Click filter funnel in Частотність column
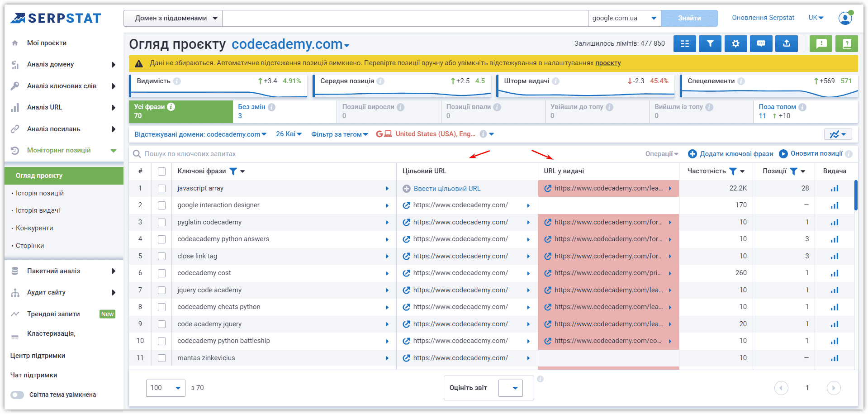The height and width of the screenshot is (414, 868). pos(733,171)
